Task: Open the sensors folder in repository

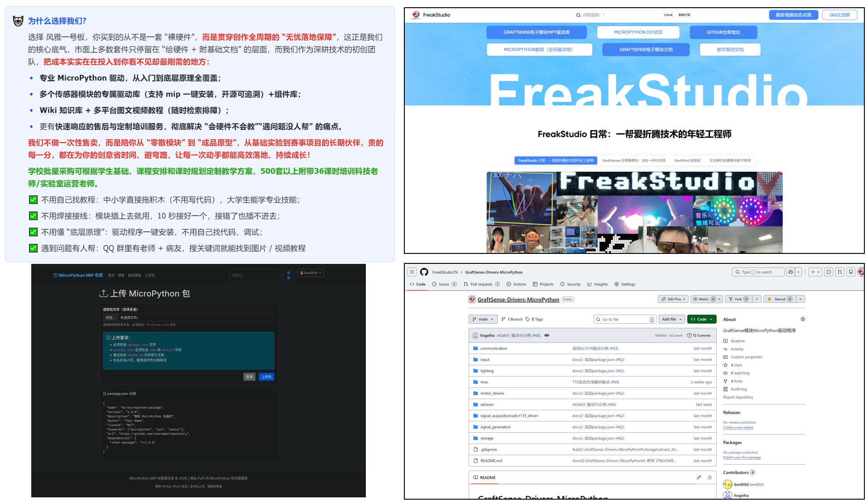Action: [487, 405]
